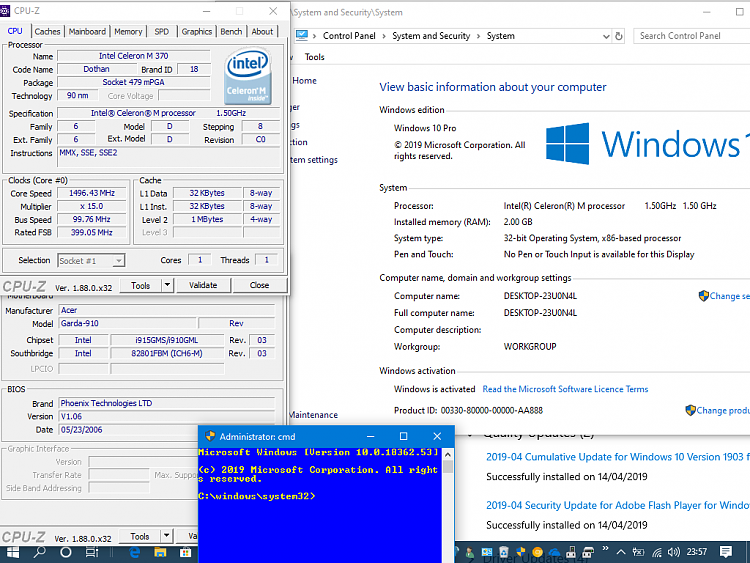Click the Control Panel address bar computer icon
750x563 pixels.
[x=302, y=35]
